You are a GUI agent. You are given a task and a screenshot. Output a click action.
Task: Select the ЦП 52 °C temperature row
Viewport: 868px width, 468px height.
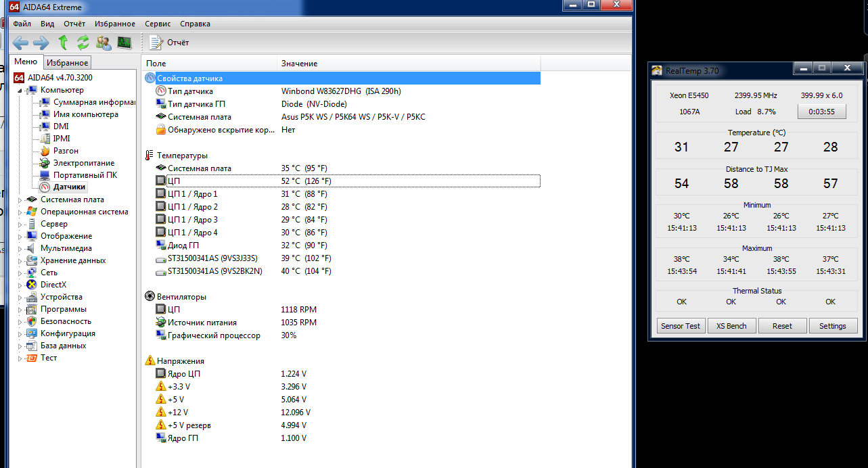pos(348,181)
